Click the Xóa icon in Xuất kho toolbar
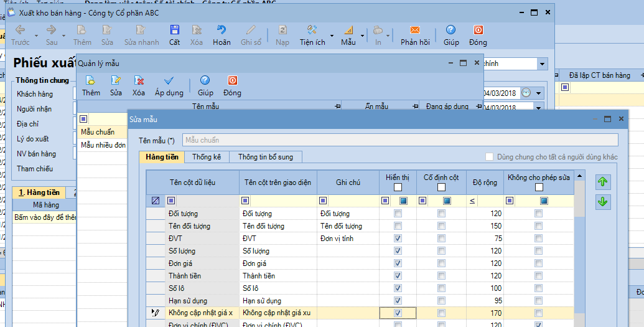 (x=197, y=30)
